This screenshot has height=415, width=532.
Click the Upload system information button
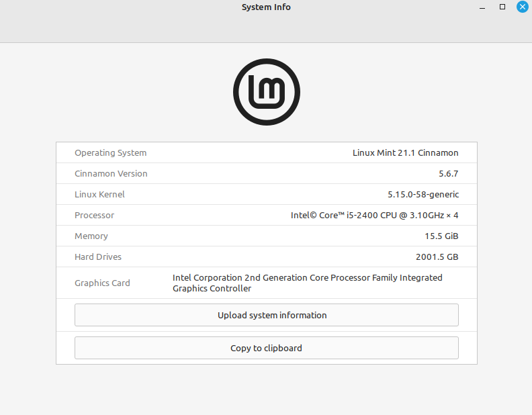click(x=267, y=315)
